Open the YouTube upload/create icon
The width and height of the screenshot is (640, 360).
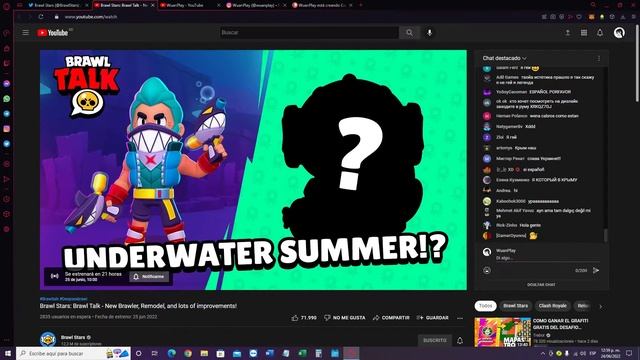(x=567, y=33)
